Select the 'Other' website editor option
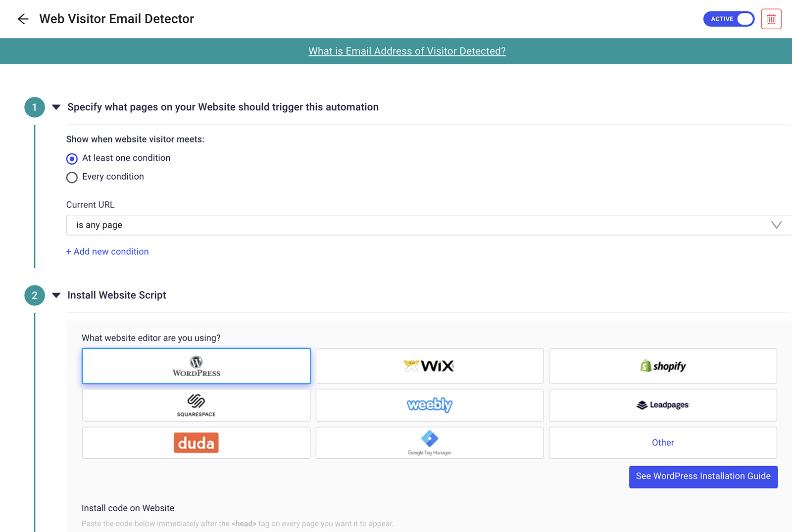The height and width of the screenshot is (532, 792). 663,443
